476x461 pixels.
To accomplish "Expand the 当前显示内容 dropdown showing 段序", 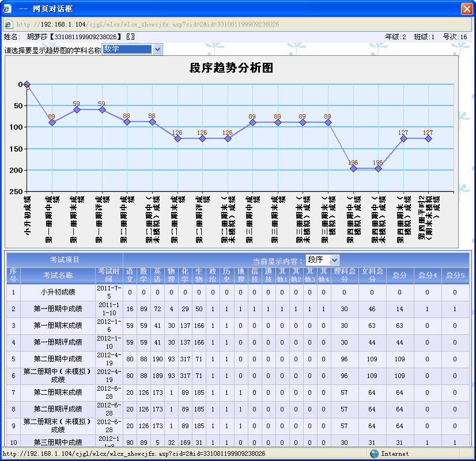I will click(334, 260).
